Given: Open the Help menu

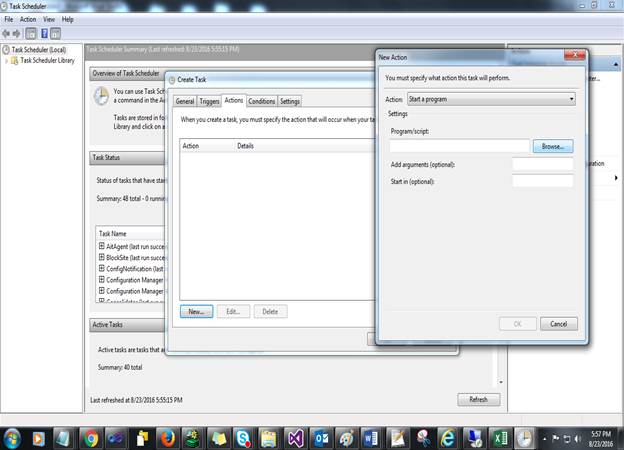Looking at the screenshot, I should click(x=68, y=19).
